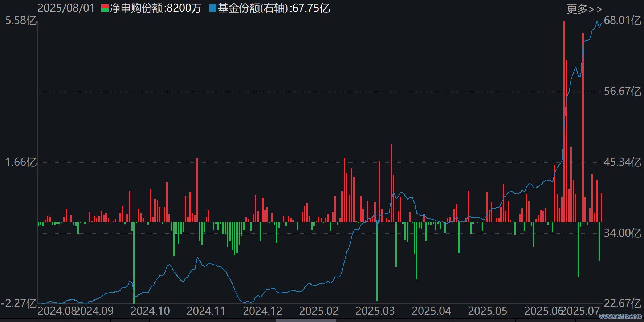Image resolution: width=644 pixels, height=322 pixels.
Task: Click the 2025/08/01 date label
Action: point(66,8)
